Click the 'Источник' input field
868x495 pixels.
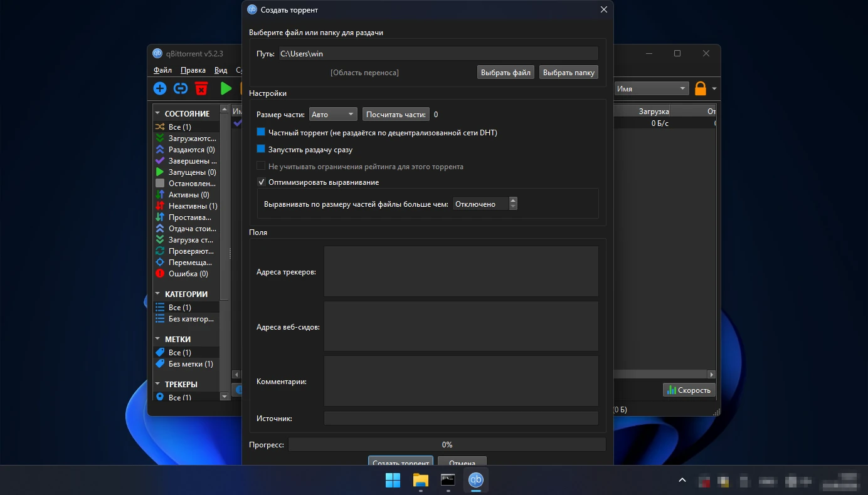click(461, 419)
